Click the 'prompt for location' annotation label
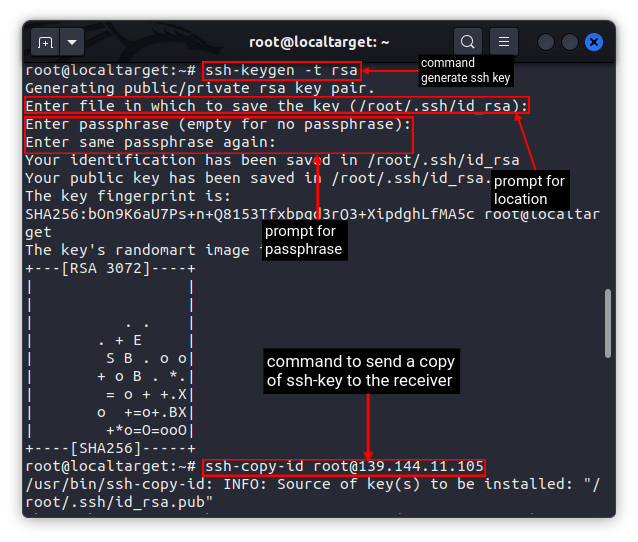 (x=529, y=190)
